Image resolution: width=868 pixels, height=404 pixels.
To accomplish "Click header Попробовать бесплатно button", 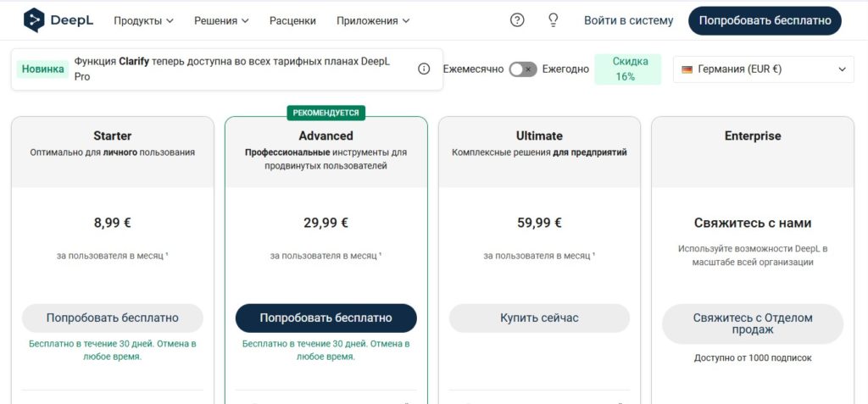I will click(765, 21).
